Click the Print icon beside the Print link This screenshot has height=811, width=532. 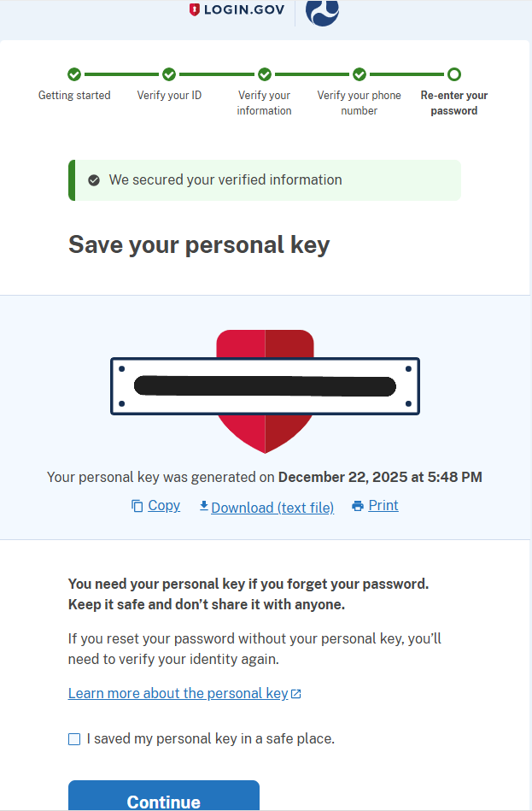coord(357,505)
